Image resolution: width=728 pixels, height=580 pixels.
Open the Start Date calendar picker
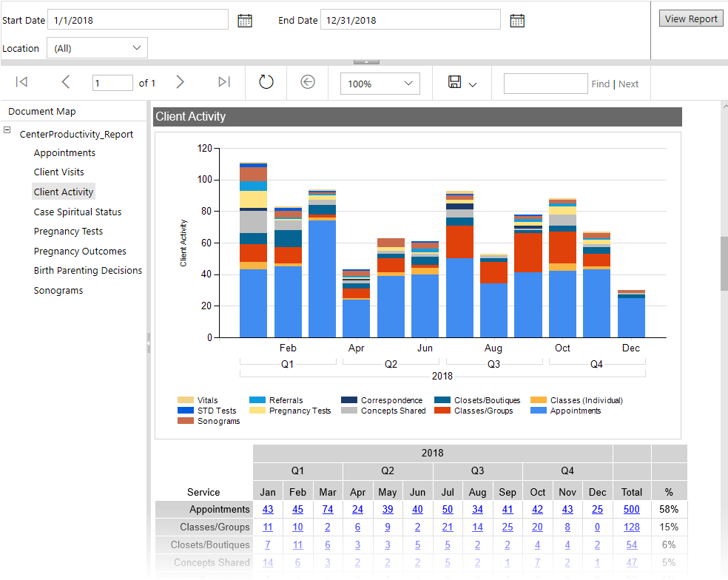(x=245, y=21)
